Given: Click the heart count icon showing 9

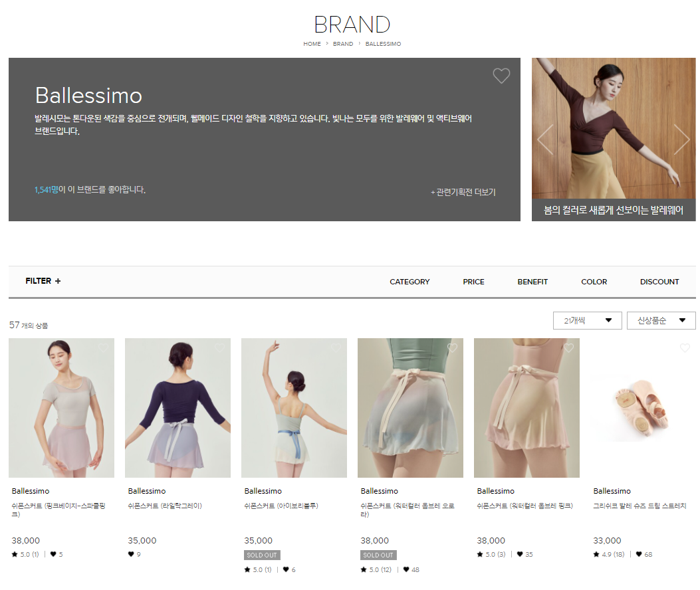Looking at the screenshot, I should [x=131, y=554].
